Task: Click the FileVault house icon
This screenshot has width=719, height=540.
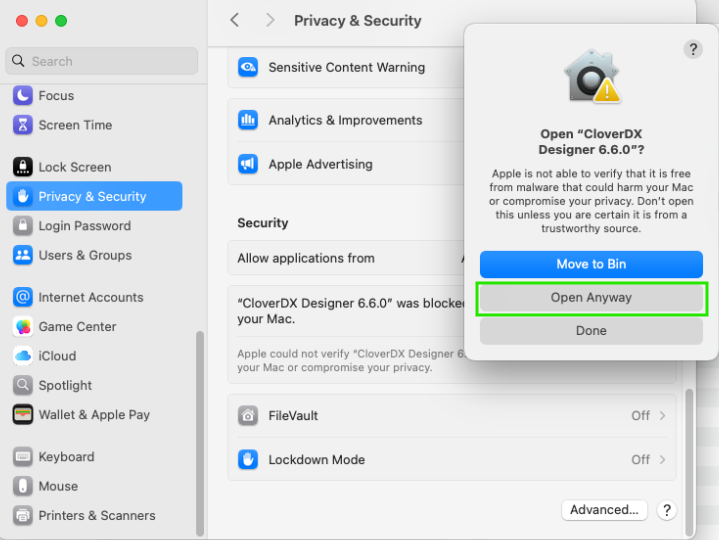Action: coord(248,415)
